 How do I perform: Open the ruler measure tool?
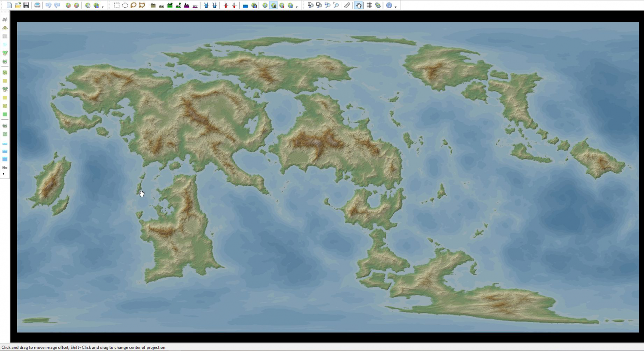click(x=347, y=5)
